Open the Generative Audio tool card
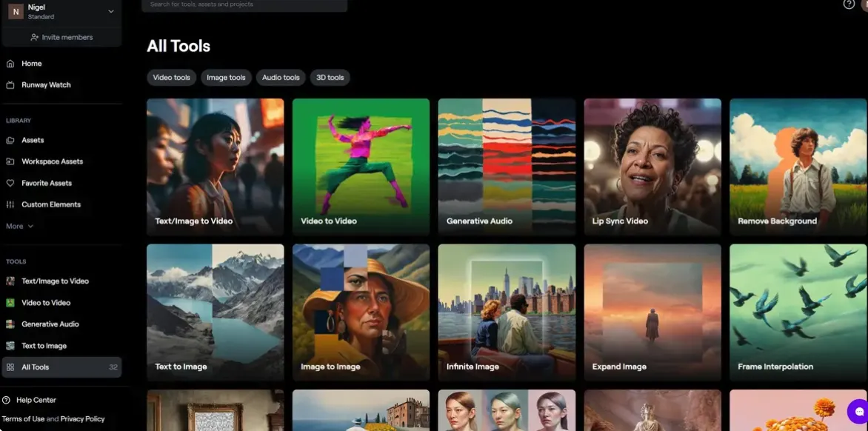This screenshot has height=431, width=868. 507,167
